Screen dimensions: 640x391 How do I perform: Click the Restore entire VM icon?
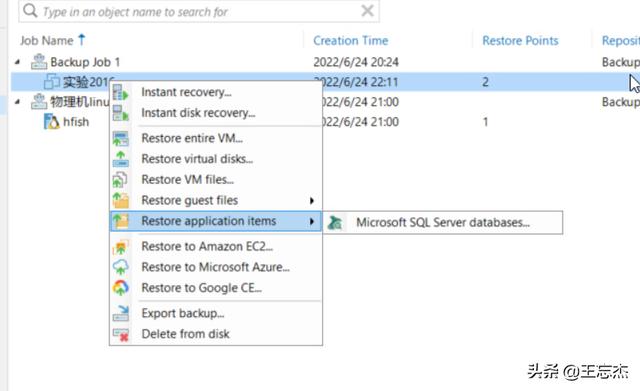(120, 138)
